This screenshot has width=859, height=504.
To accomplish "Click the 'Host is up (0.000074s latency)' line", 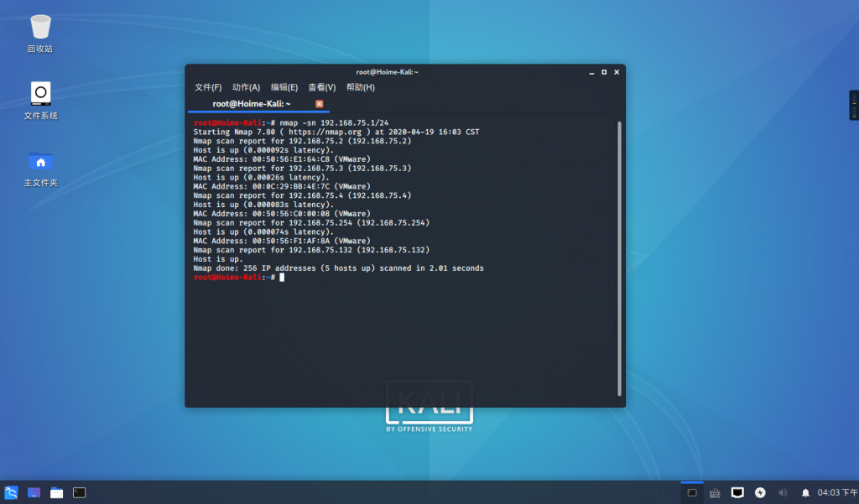I will pos(263,231).
